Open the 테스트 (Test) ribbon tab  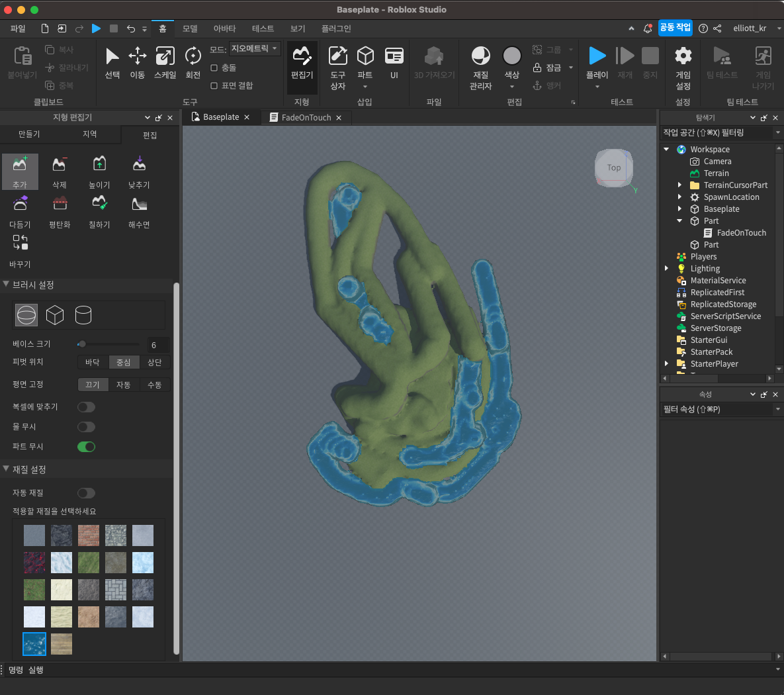tap(263, 28)
